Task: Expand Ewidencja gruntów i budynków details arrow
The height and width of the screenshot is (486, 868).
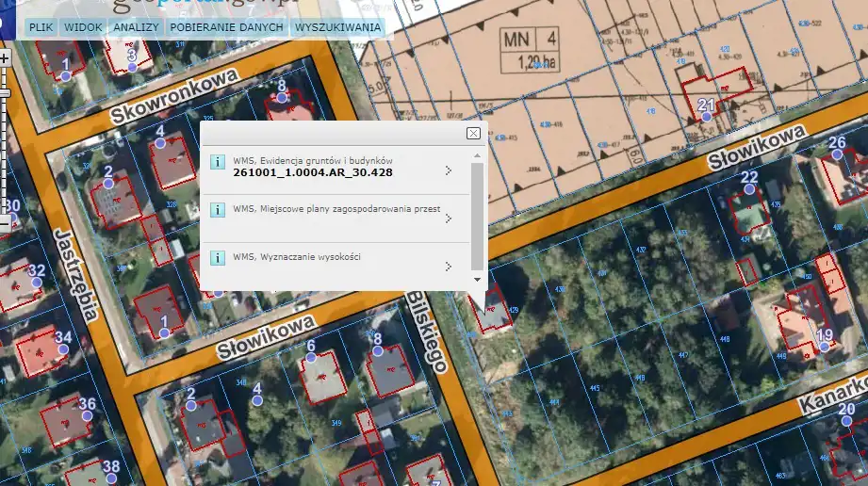Action: tap(448, 170)
